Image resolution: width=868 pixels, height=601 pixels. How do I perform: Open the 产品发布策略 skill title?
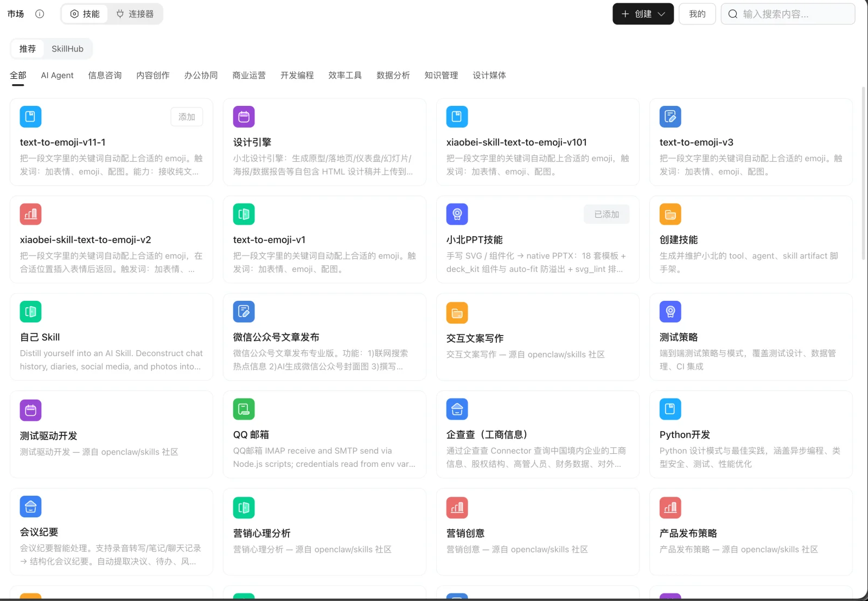[688, 533]
